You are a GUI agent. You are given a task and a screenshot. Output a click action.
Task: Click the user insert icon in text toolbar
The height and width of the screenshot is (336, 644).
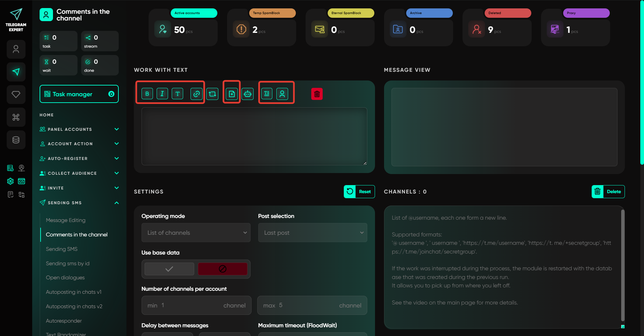click(282, 94)
